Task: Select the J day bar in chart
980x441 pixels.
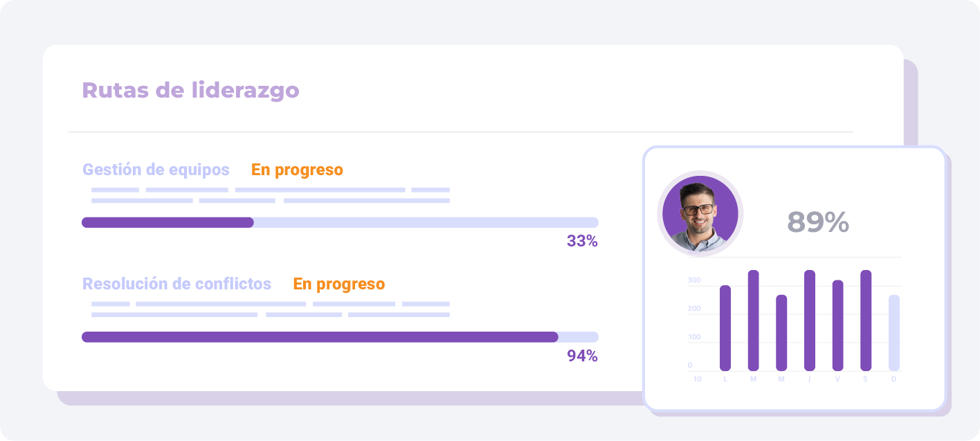Action: 810,321
